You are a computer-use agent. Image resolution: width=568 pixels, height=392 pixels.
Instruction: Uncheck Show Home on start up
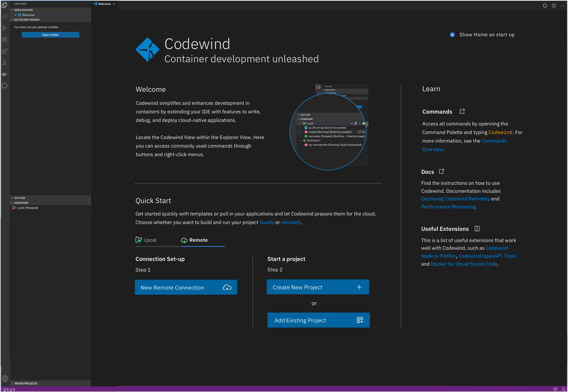452,35
